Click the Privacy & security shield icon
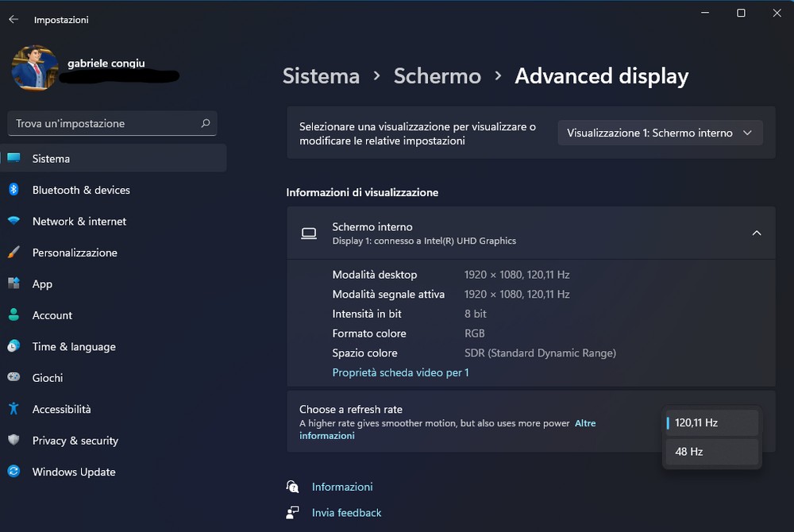Screen dimensions: 794x532 click(x=13, y=441)
